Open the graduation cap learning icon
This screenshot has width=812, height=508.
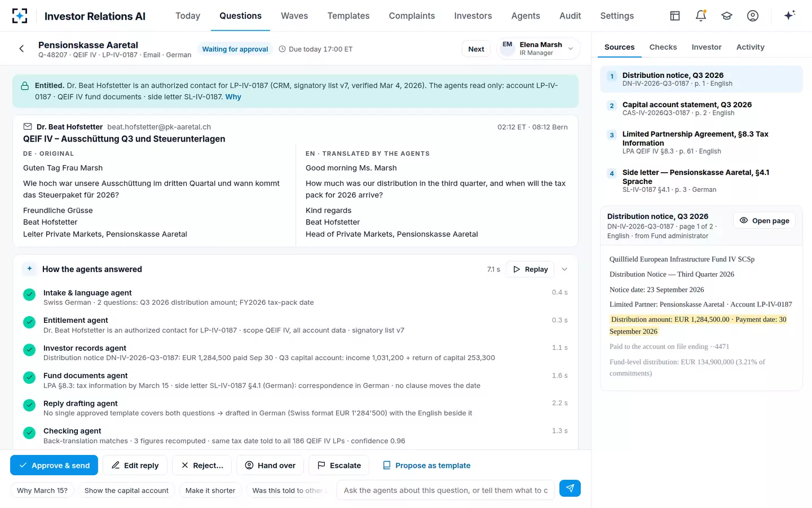[727, 16]
